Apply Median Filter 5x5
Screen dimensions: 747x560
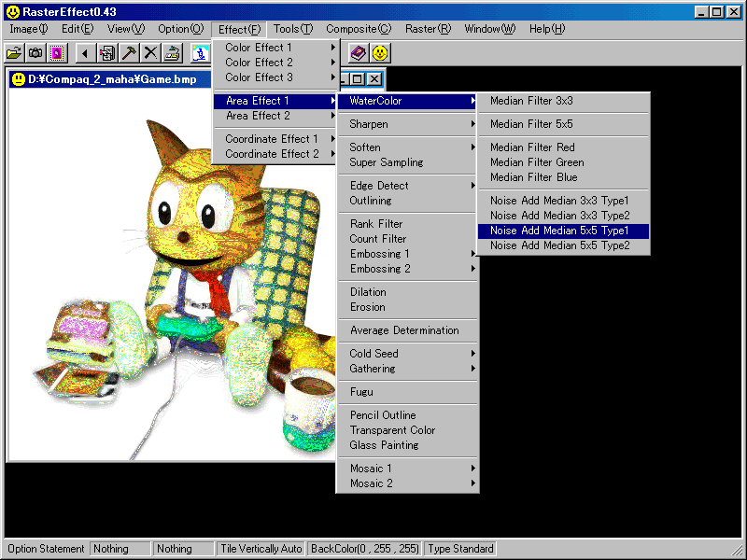tap(564, 124)
